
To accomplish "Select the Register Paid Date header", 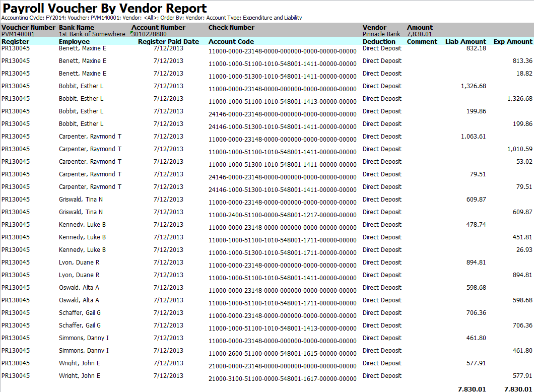I will pyautogui.click(x=168, y=41).
